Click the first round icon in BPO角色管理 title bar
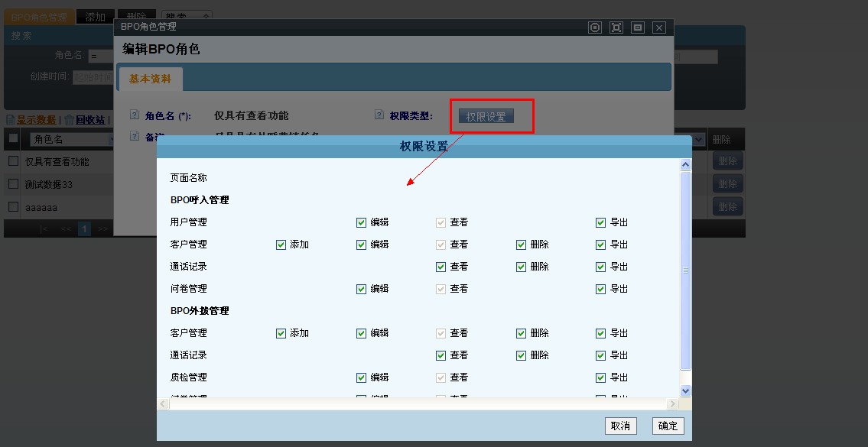 tap(595, 28)
